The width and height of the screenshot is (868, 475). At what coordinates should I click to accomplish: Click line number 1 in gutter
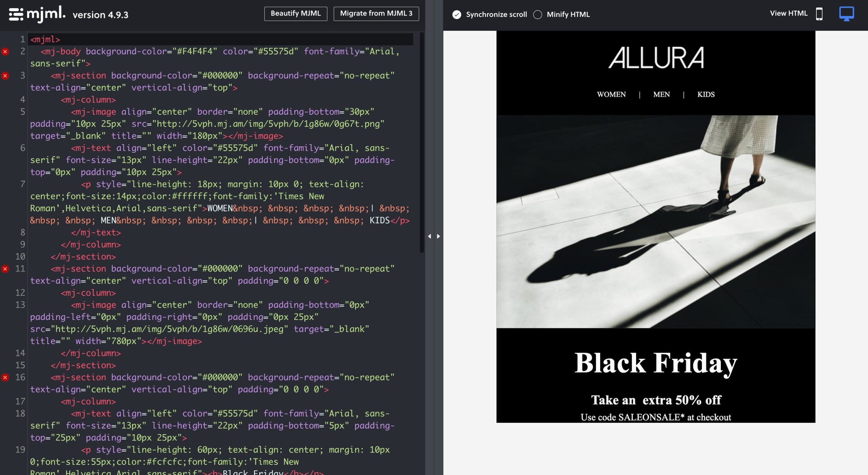tap(22, 39)
